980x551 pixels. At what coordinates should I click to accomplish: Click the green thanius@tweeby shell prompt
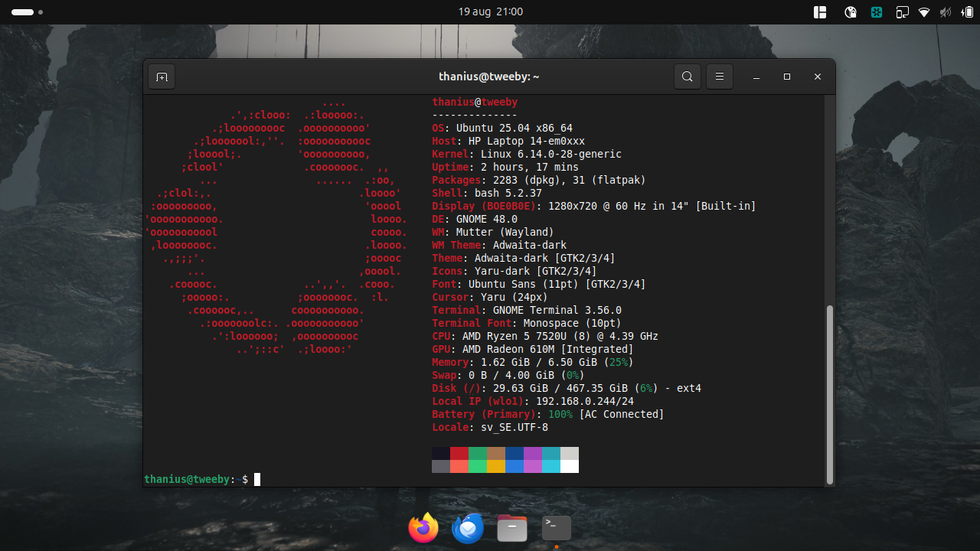point(187,479)
